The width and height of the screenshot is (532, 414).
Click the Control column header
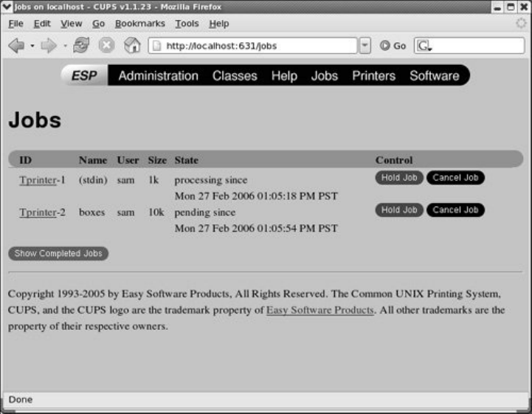(x=394, y=160)
